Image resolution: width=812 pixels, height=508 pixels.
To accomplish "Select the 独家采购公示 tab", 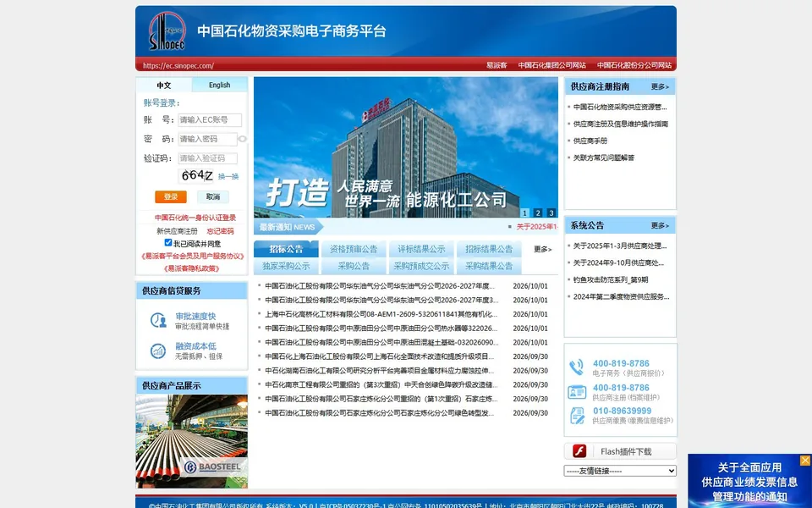I will click(286, 266).
